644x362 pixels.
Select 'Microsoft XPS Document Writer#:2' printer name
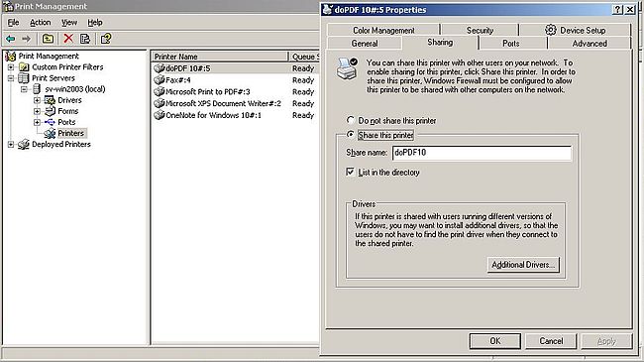click(x=224, y=103)
